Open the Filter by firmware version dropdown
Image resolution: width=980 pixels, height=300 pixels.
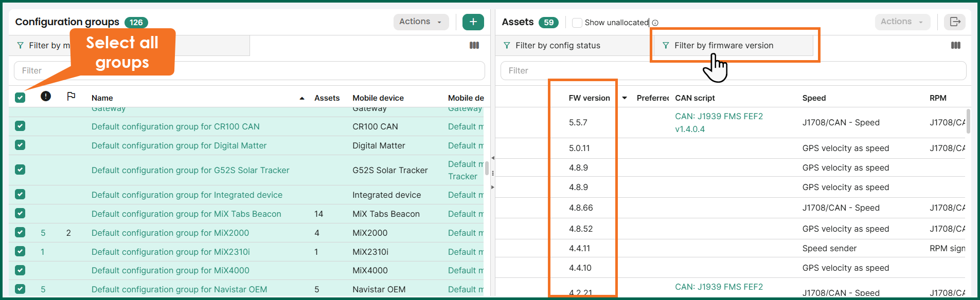(x=733, y=45)
